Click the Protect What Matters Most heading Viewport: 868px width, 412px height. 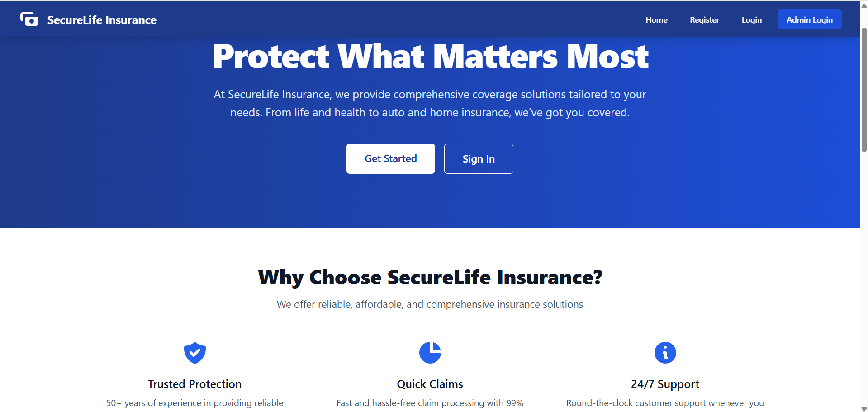point(430,56)
